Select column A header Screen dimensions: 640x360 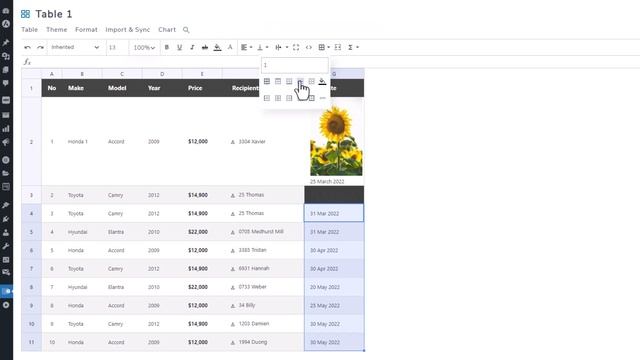[52, 74]
